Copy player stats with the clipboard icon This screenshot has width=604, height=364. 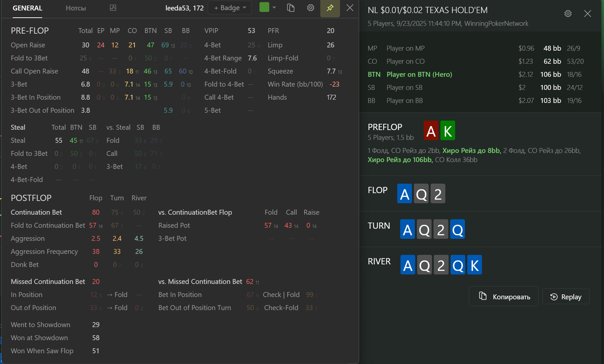point(291,8)
